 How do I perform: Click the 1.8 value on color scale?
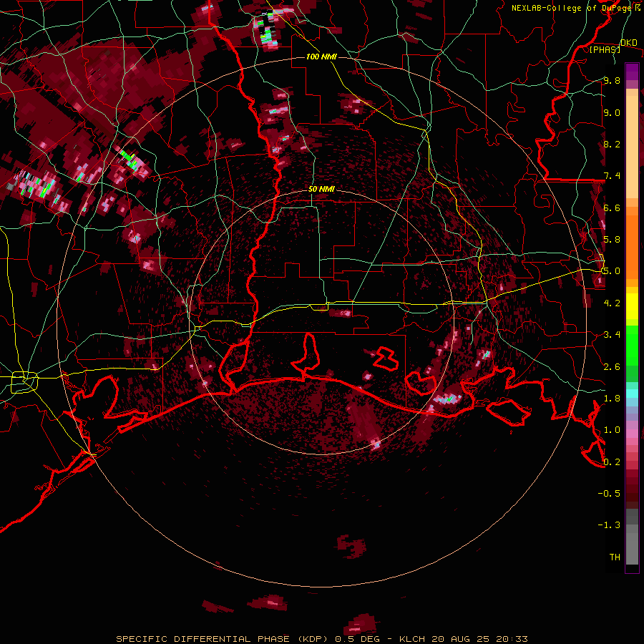click(612, 399)
